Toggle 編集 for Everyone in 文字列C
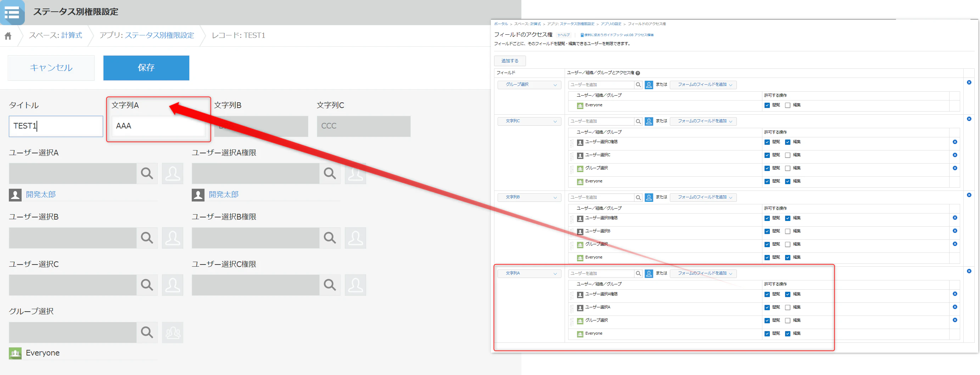Viewport: 980px width, 375px height. 788,182
